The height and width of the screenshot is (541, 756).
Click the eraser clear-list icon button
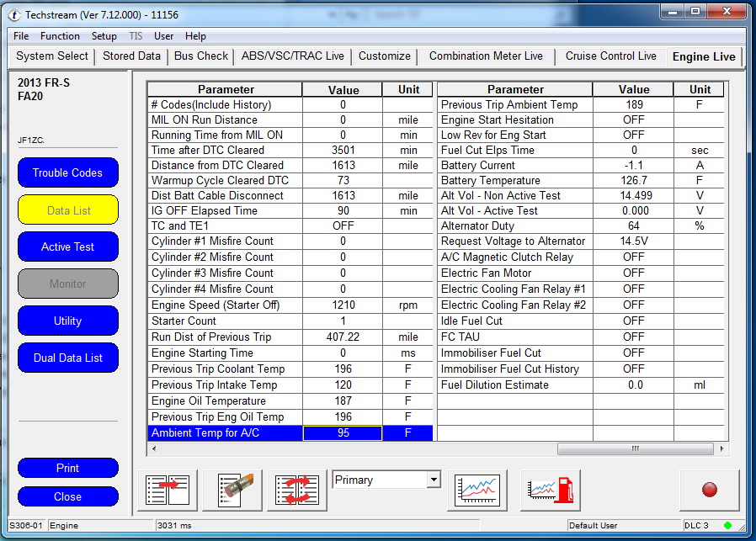pos(232,490)
